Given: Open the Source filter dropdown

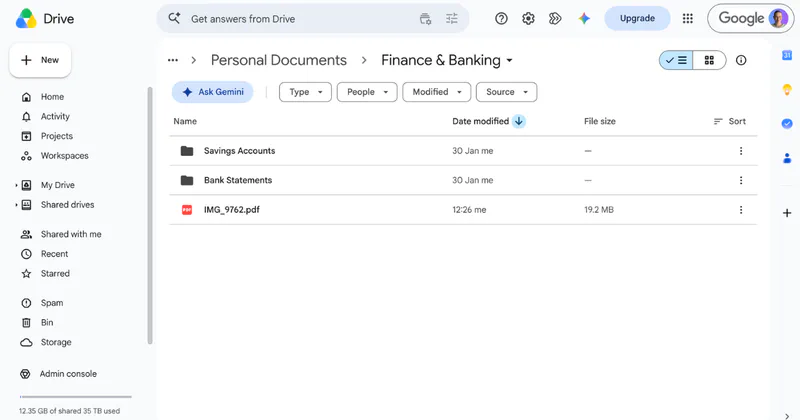Looking at the screenshot, I should [506, 92].
